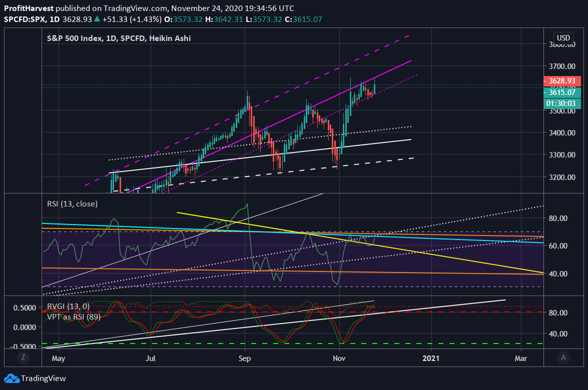This screenshot has height=390, width=588.
Task: Click the S&P 500 Index chart title
Action: point(119,38)
